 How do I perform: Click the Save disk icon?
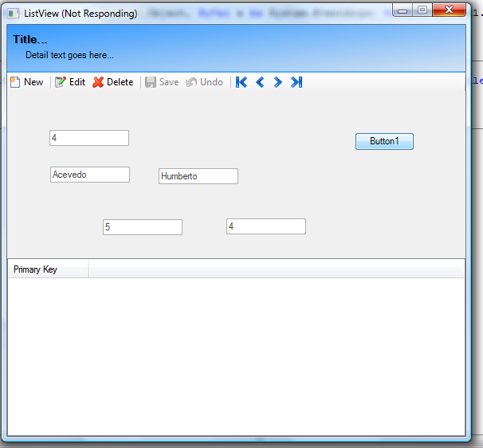click(151, 82)
